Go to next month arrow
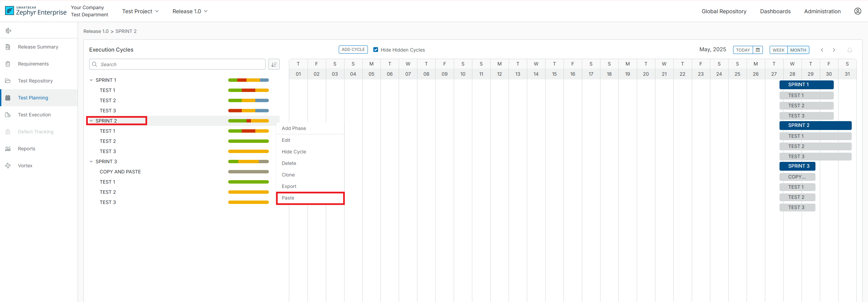 point(834,50)
